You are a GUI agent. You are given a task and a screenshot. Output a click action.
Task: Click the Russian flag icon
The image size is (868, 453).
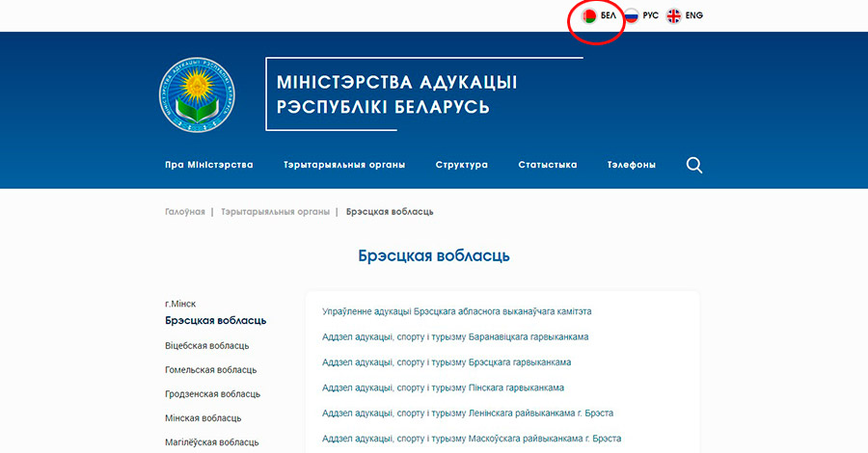[x=631, y=15]
